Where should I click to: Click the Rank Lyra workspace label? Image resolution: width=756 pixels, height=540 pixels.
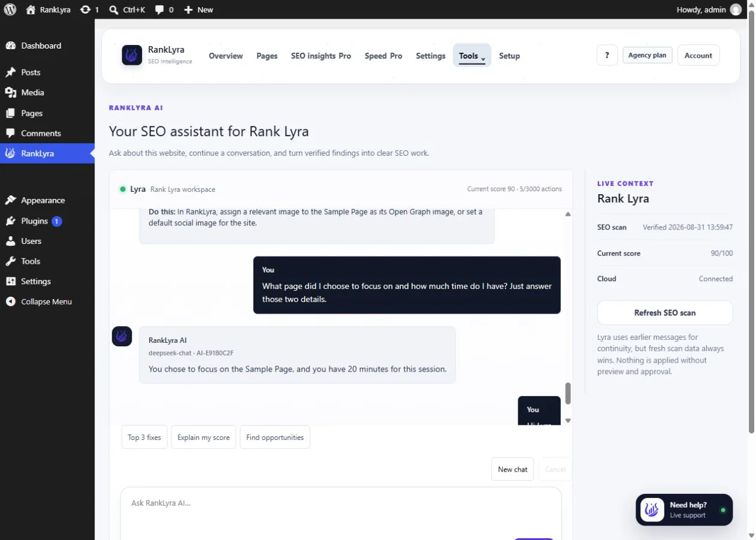pyautogui.click(x=183, y=189)
